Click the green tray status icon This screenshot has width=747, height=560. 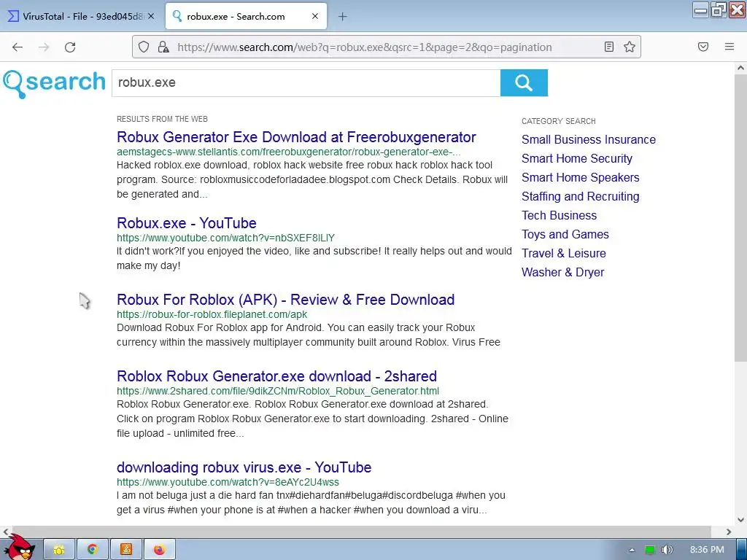point(649,550)
